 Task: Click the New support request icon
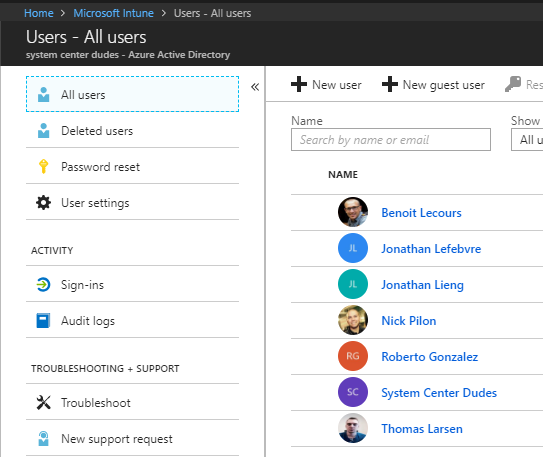pyautogui.click(x=43, y=439)
